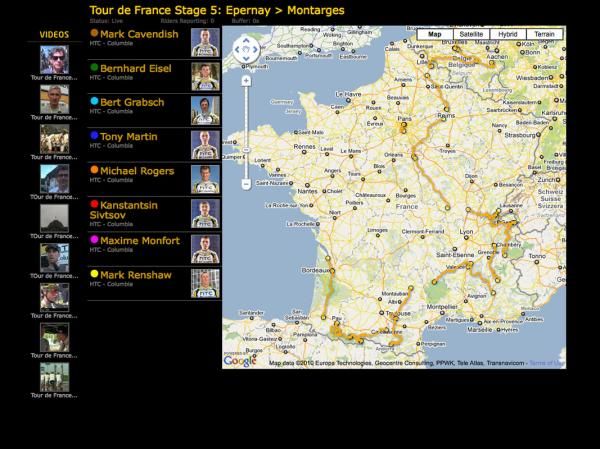The image size is (600, 449).
Task: Open Kanstantsin Sivtsov's portrait photo
Action: 205,214
